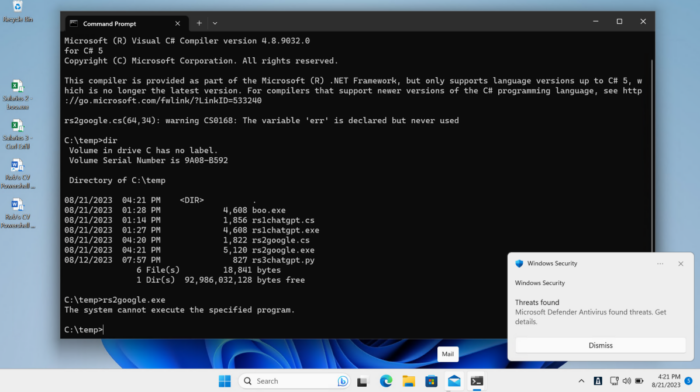This screenshot has width=700, height=392.
Task: Click the Terminal taskbar icon
Action: [x=477, y=381]
